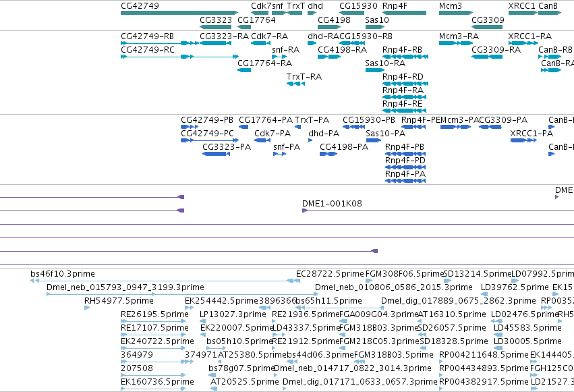Screen dimensions: 574x392
Task: Select the CG17764-RA transcript
Action: pos(244,70)
